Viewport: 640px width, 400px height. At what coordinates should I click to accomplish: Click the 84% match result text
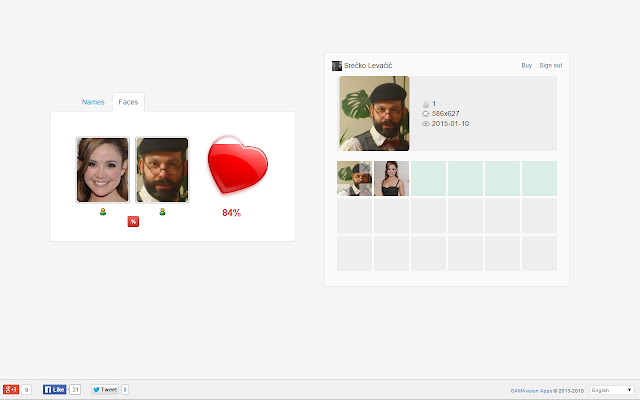[231, 213]
